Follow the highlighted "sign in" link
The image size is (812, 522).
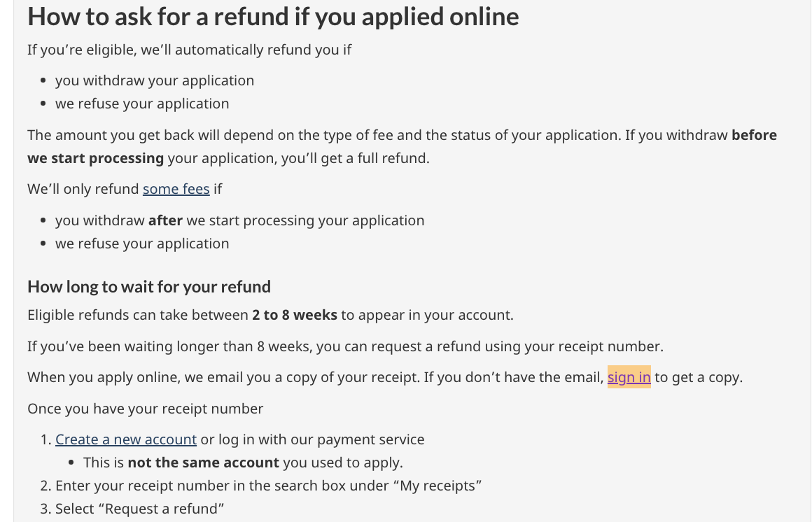(x=629, y=377)
